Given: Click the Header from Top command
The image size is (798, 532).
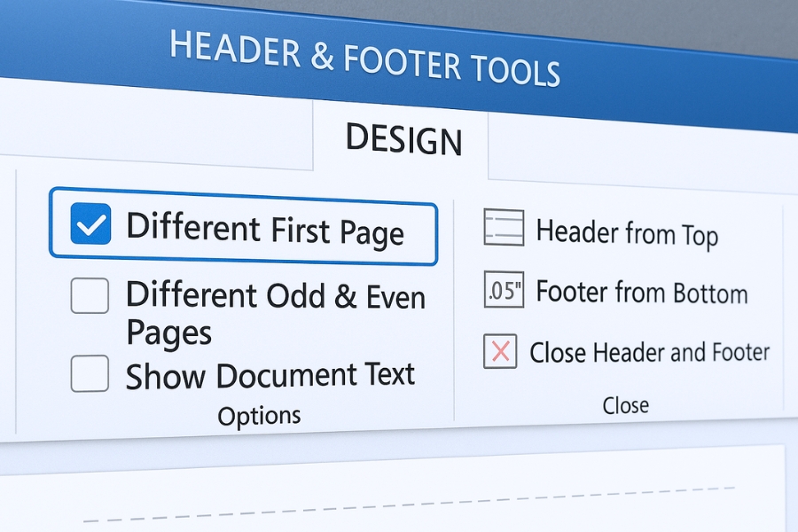Looking at the screenshot, I should point(627,231).
